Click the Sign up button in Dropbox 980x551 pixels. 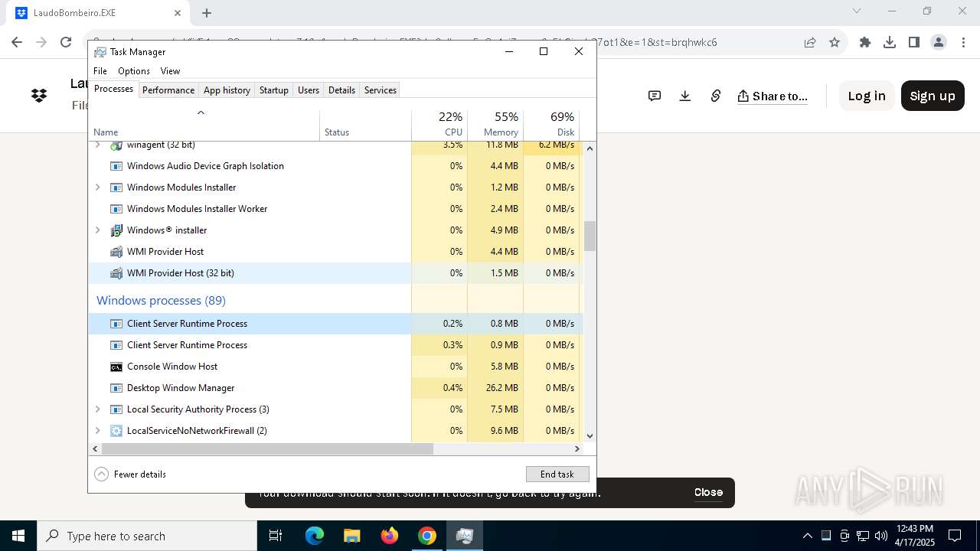tap(933, 96)
